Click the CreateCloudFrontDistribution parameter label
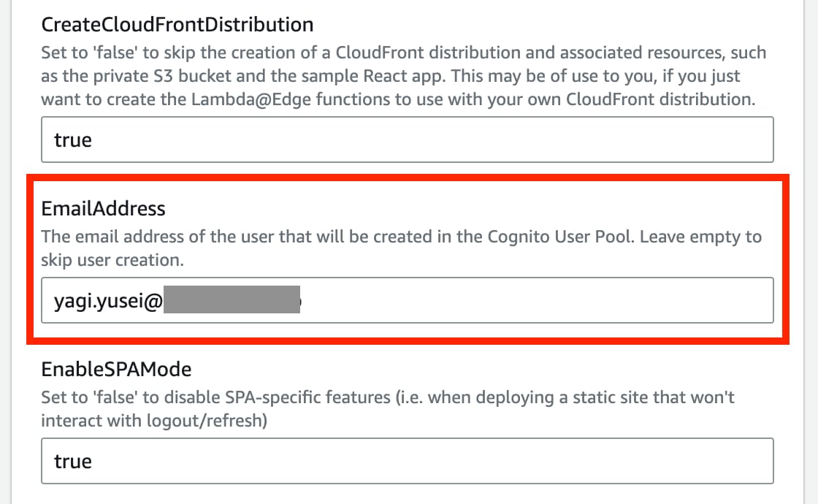 177,24
